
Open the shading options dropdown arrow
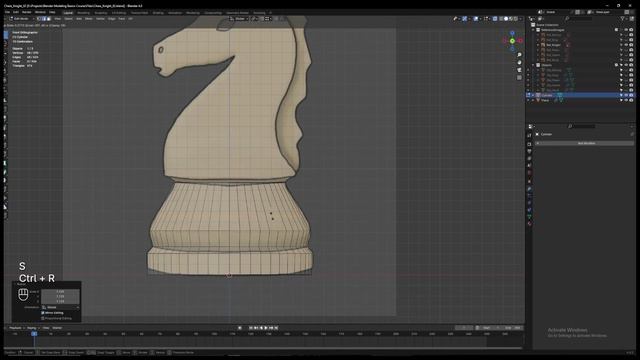520,19
